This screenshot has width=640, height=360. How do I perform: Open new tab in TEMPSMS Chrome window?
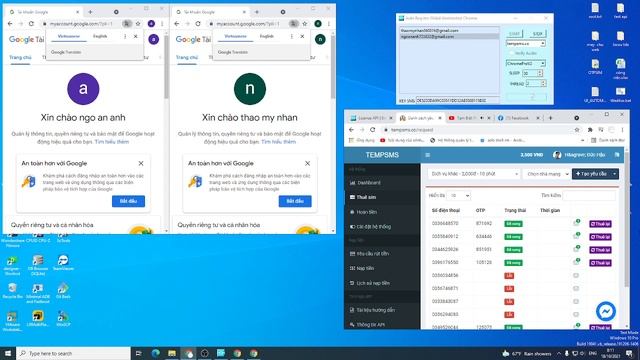551,118
